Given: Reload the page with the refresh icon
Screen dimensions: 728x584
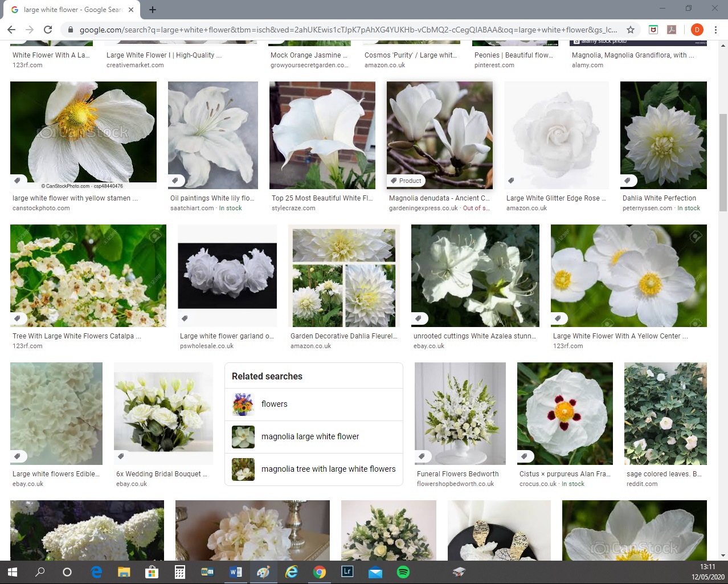Looking at the screenshot, I should coord(48,30).
